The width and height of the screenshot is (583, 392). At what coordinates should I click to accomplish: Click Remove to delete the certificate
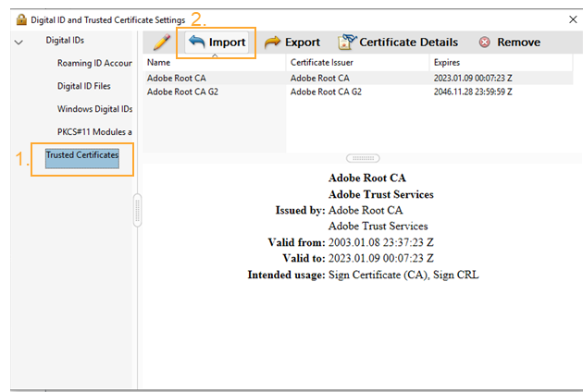coord(509,42)
